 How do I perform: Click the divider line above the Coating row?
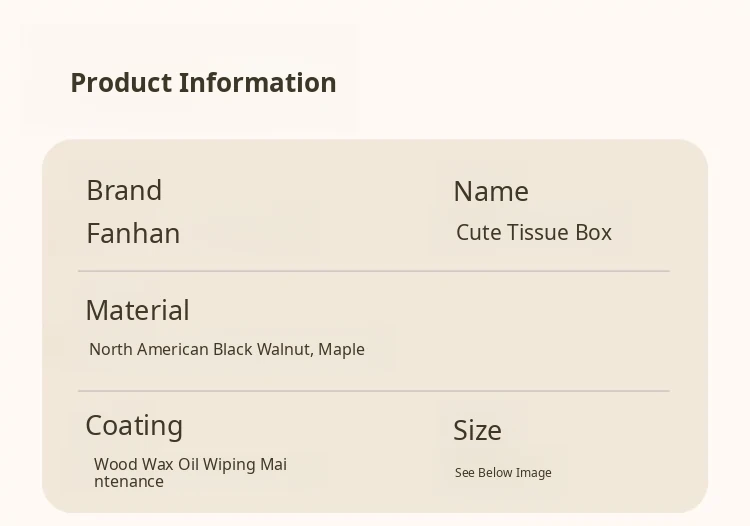pyautogui.click(x=373, y=391)
